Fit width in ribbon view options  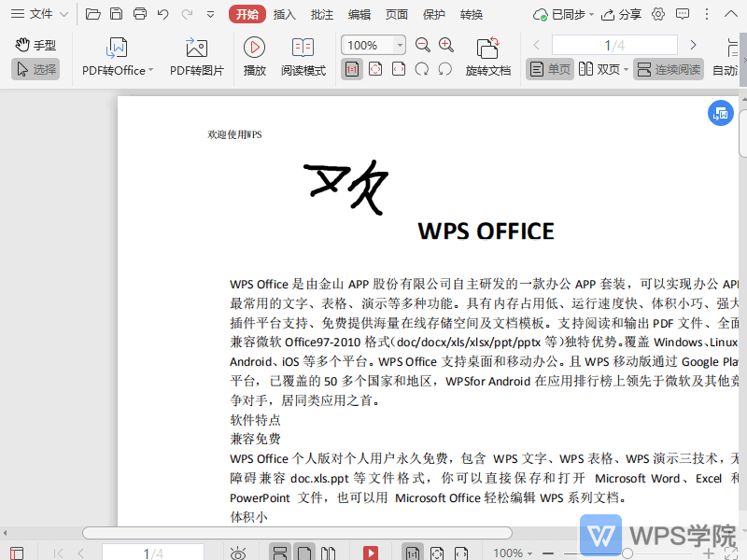point(399,69)
